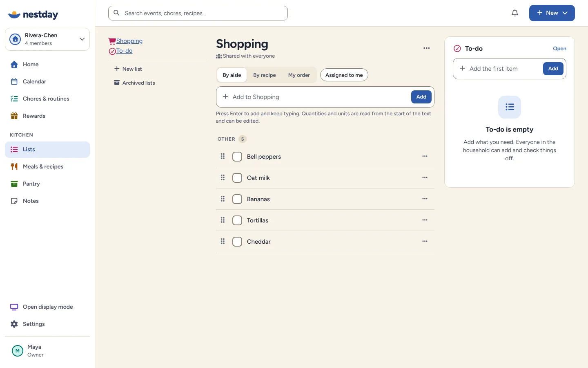Click drag handle for Oat milk
Viewport: 588px width, 368px height.
pyautogui.click(x=223, y=177)
